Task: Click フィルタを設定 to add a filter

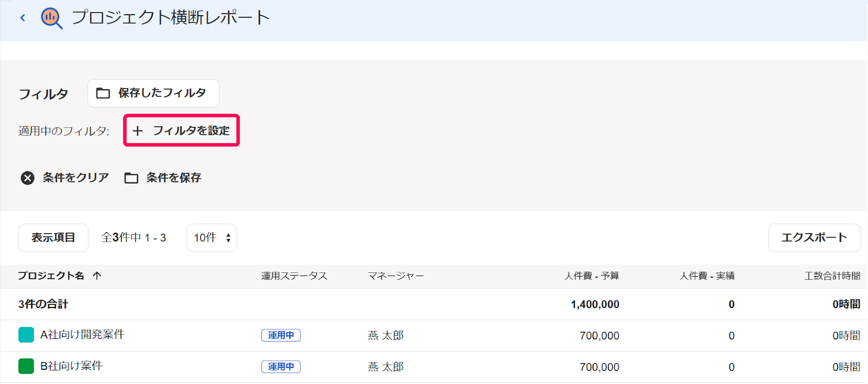Action: click(182, 130)
